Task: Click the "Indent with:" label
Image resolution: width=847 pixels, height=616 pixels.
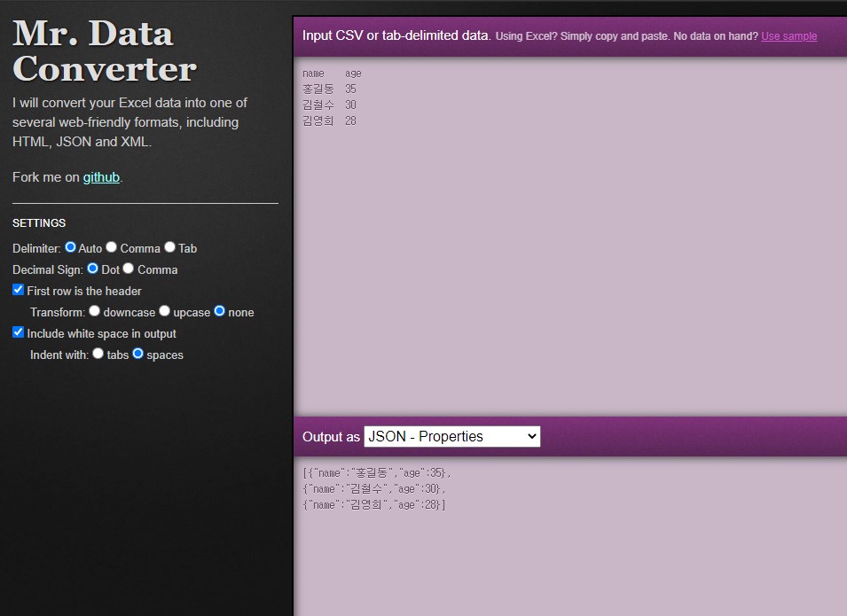Action: pyautogui.click(x=59, y=355)
